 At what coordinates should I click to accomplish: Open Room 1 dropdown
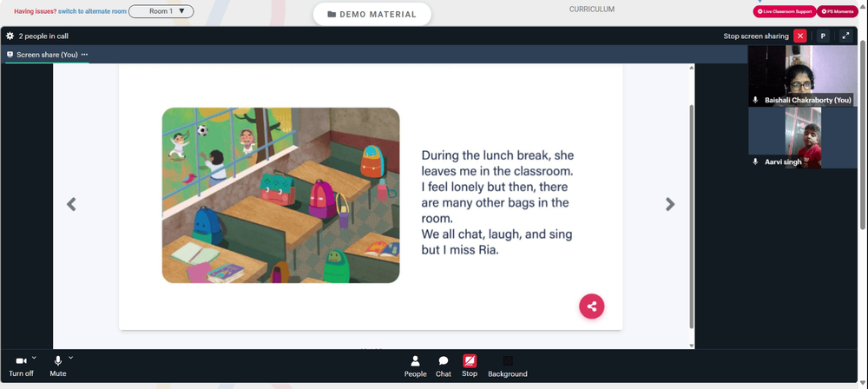tap(161, 11)
